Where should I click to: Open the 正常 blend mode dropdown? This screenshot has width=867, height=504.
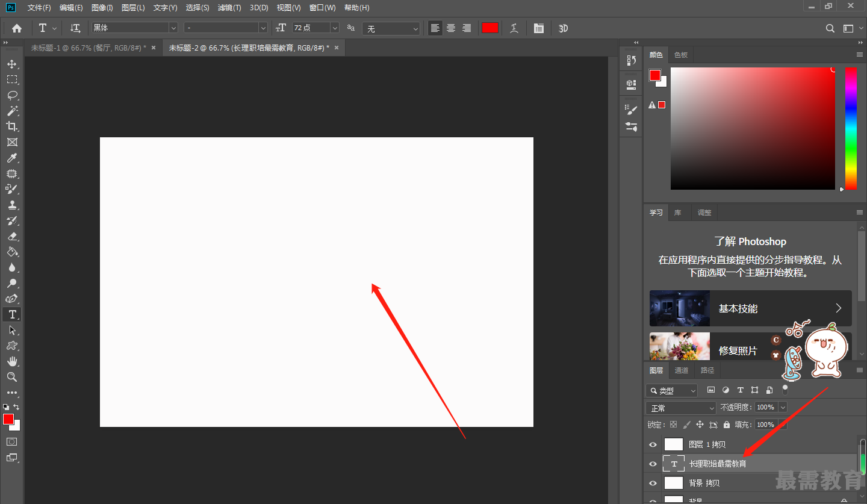[x=681, y=408]
